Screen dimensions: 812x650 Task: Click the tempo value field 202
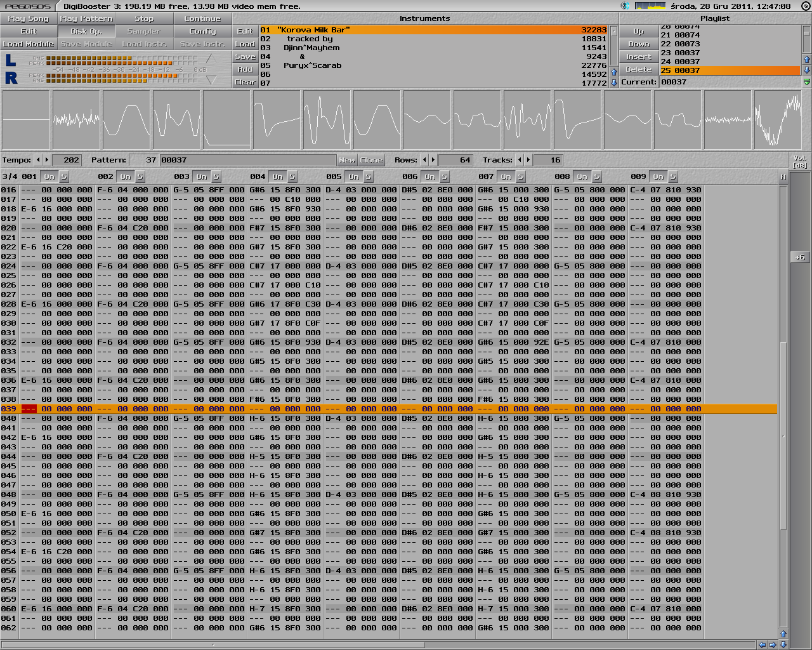pos(67,160)
